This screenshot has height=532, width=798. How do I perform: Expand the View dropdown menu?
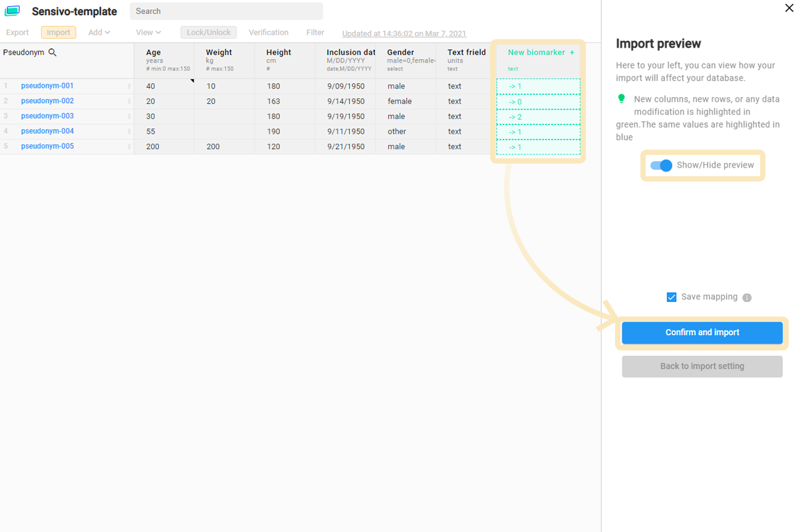[148, 33]
